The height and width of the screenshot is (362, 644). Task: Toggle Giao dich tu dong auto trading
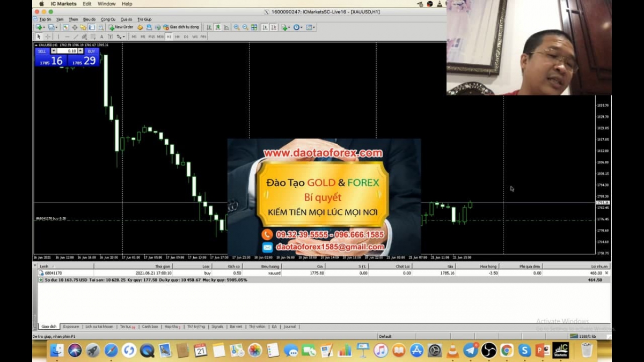pyautogui.click(x=181, y=27)
